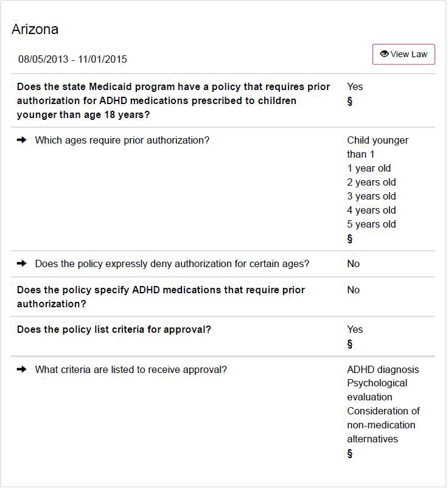Select "What criteria are listed to receive approval?"
The height and width of the screenshot is (488, 448).
pyautogui.click(x=131, y=369)
